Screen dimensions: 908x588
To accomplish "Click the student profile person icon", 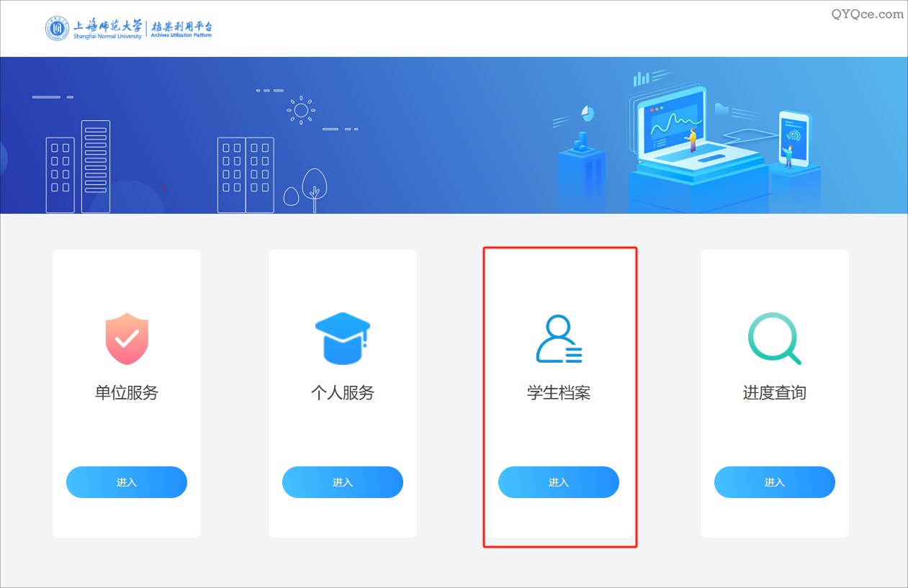I will tap(559, 338).
